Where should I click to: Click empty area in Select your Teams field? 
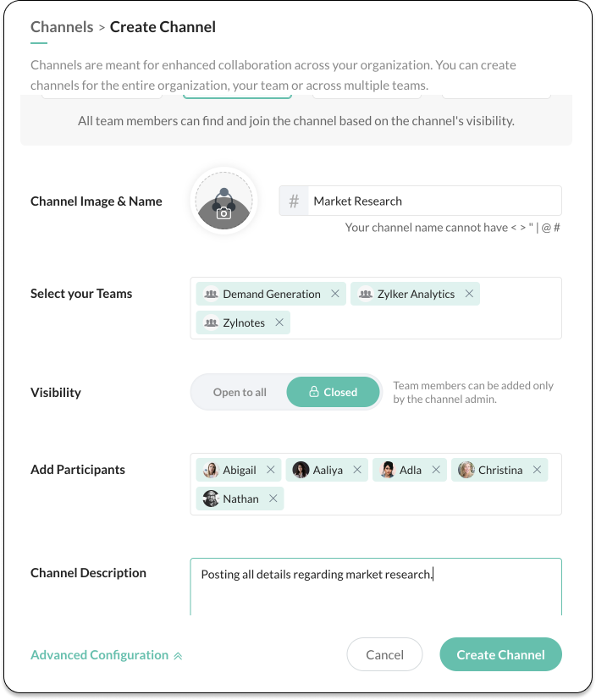point(423,323)
